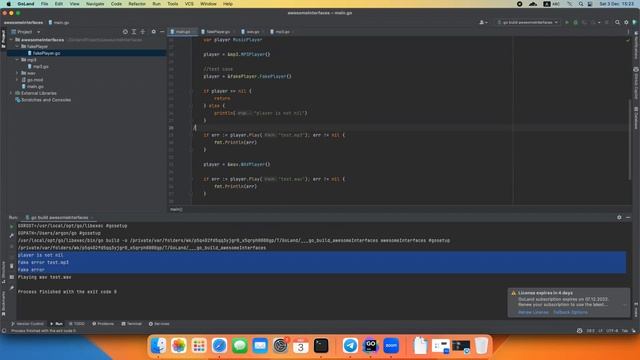Screen dimensions: 640x360
Task: Switch to the main.go editor tab
Action: (x=182, y=32)
